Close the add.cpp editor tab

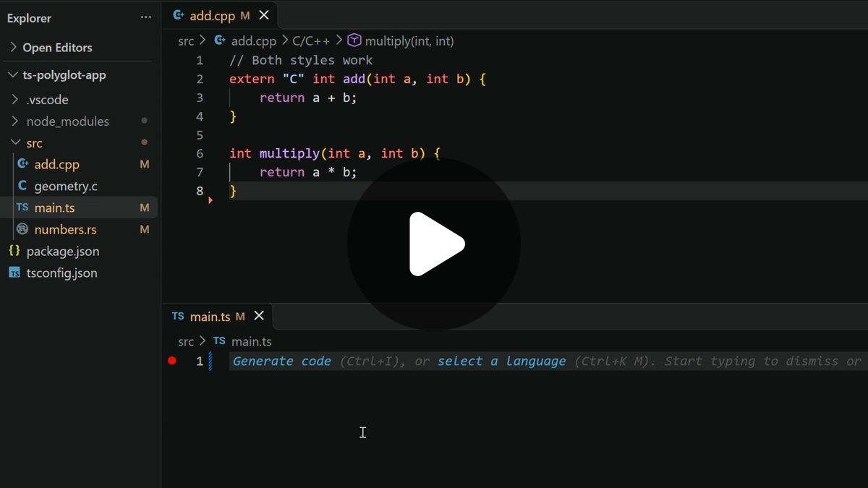point(264,15)
